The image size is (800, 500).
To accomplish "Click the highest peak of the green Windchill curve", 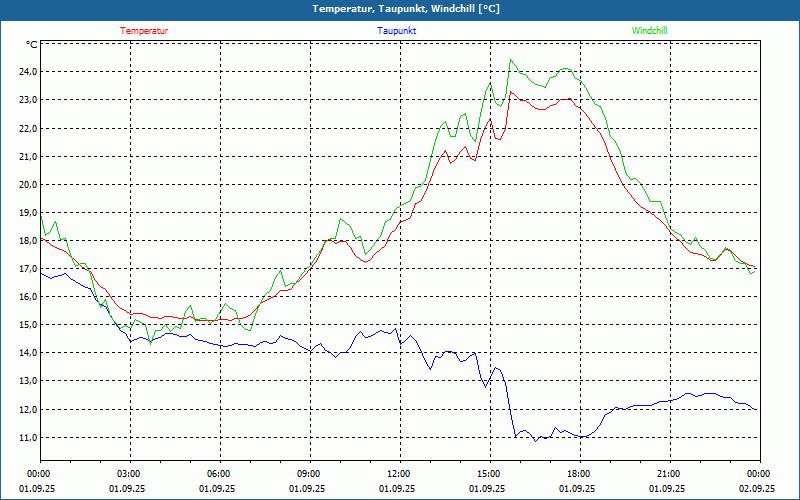I will 511,60.
